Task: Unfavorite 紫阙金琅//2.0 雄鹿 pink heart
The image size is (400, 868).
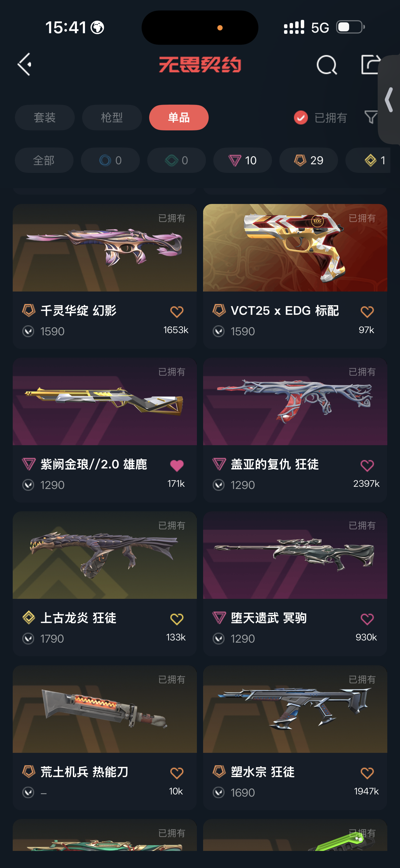Action: coord(176,465)
